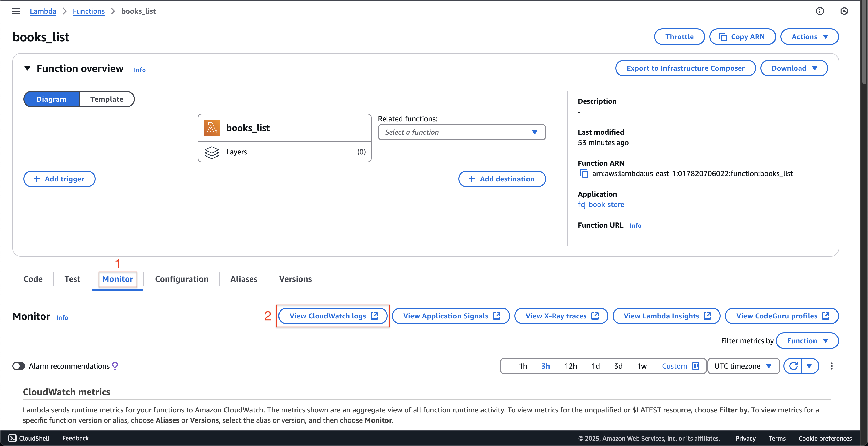Viewport: 868px width, 446px height.
Task: Refresh metrics with the refresh icon
Action: click(x=793, y=366)
